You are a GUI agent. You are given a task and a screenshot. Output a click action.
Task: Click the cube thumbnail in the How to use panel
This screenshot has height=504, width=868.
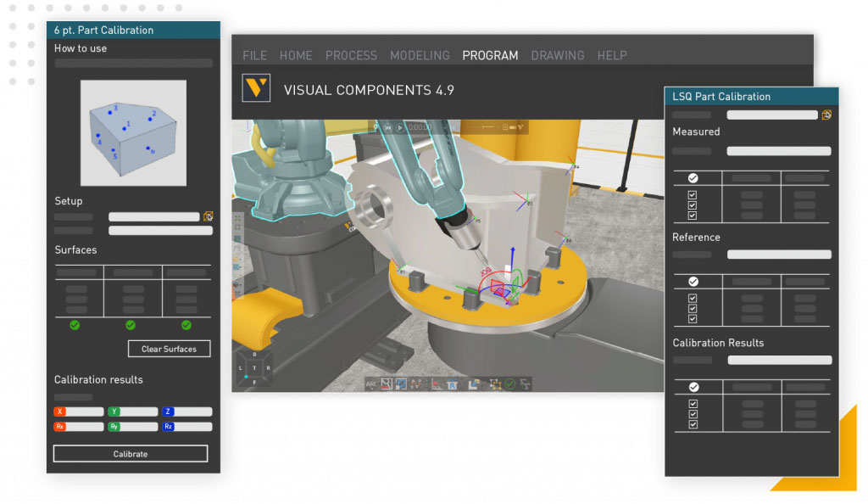pos(132,133)
